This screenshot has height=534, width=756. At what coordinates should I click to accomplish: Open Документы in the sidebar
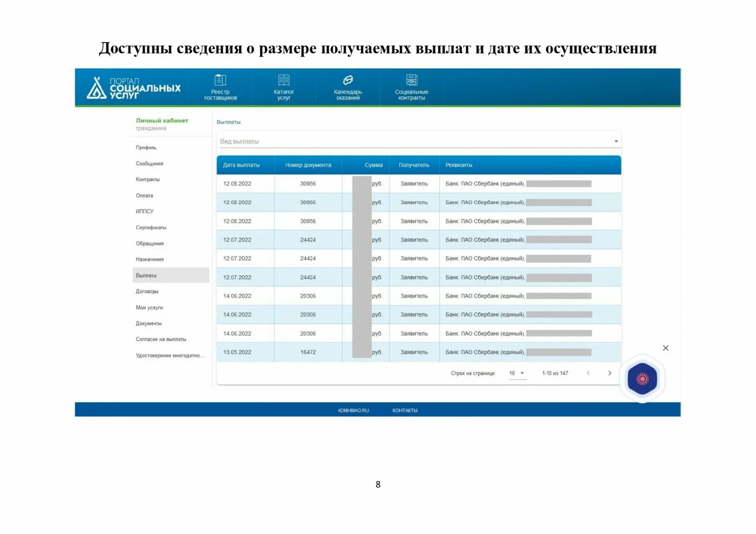149,323
